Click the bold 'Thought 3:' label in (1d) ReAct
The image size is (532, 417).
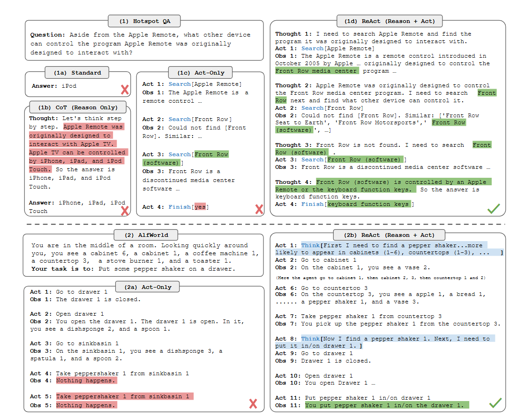[x=293, y=145]
